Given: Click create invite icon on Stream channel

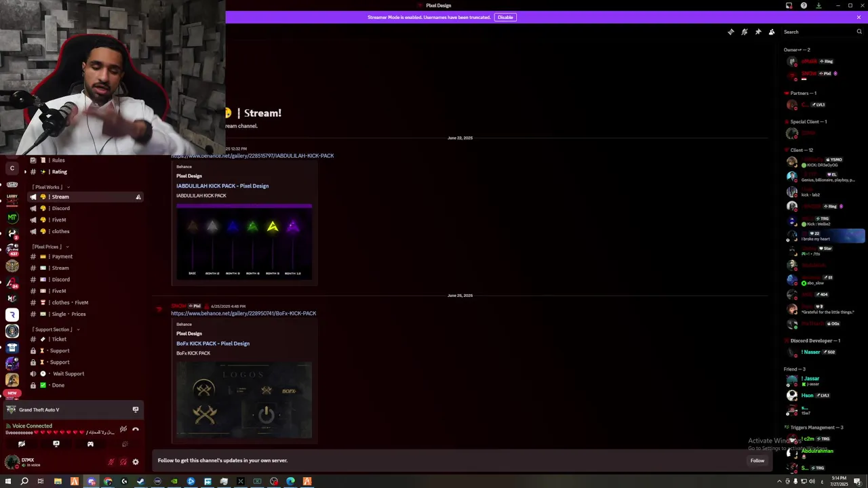Looking at the screenshot, I should (138, 197).
